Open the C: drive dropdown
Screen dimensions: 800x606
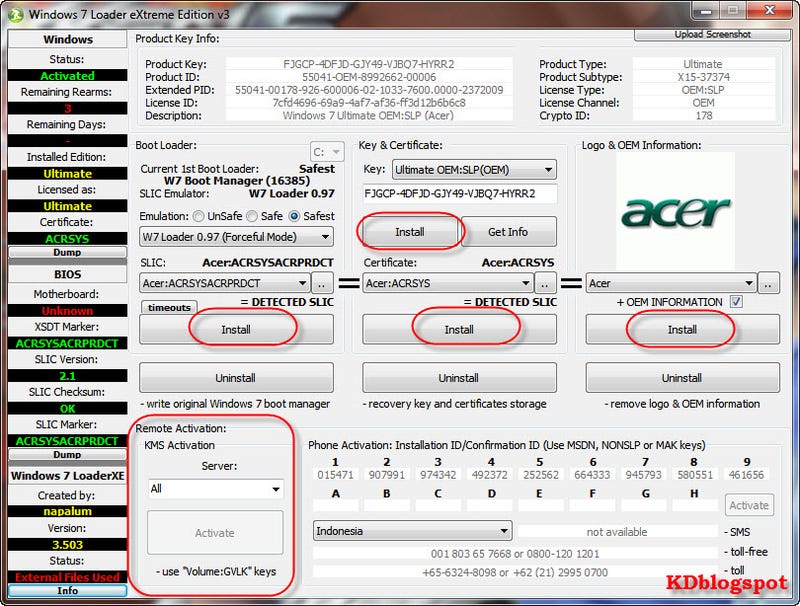327,152
